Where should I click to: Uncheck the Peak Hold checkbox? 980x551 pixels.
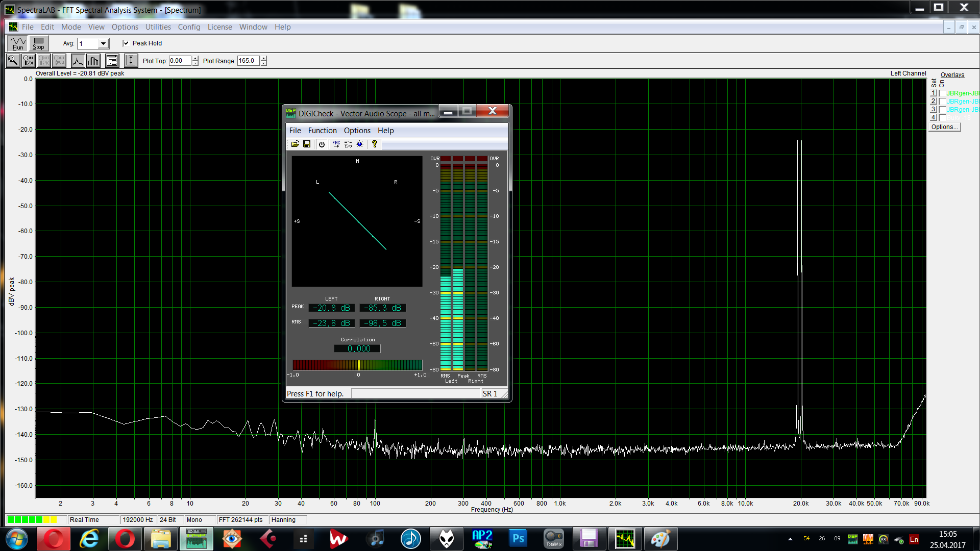[x=126, y=43]
